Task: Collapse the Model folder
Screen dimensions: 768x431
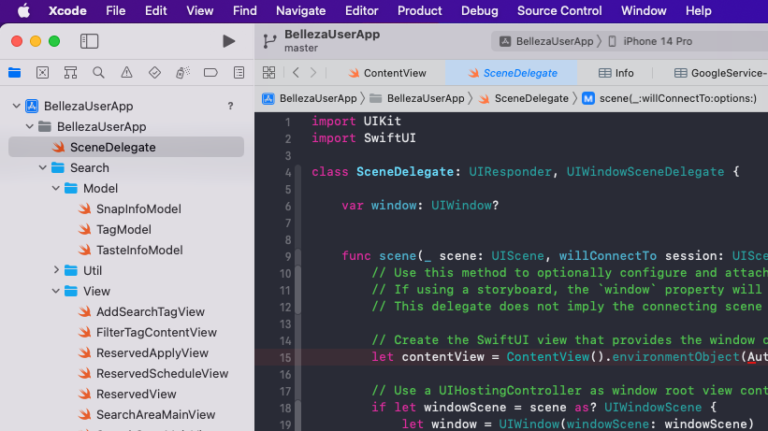Action: click(56, 188)
